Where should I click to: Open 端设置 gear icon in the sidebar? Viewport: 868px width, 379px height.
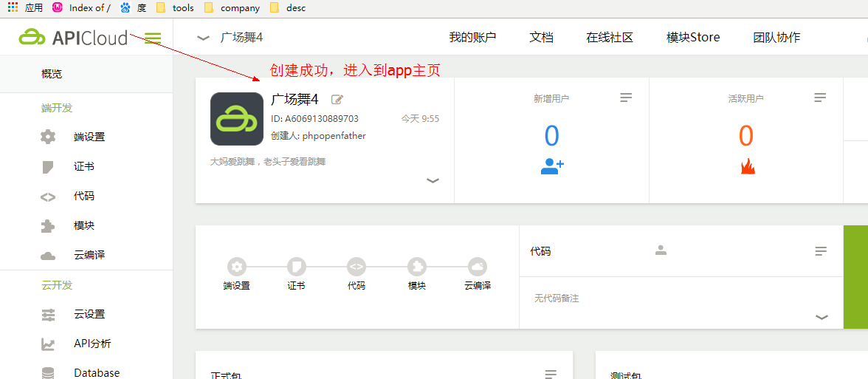coord(48,137)
